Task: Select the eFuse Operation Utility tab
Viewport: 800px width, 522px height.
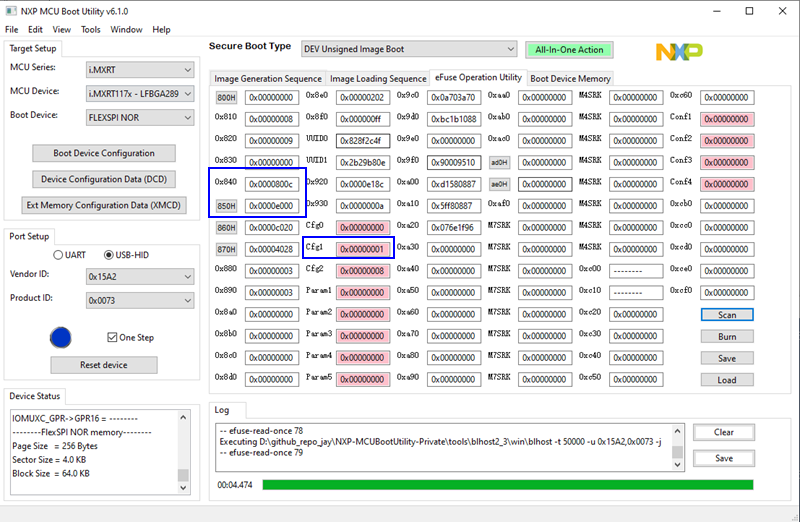Action: pos(478,77)
